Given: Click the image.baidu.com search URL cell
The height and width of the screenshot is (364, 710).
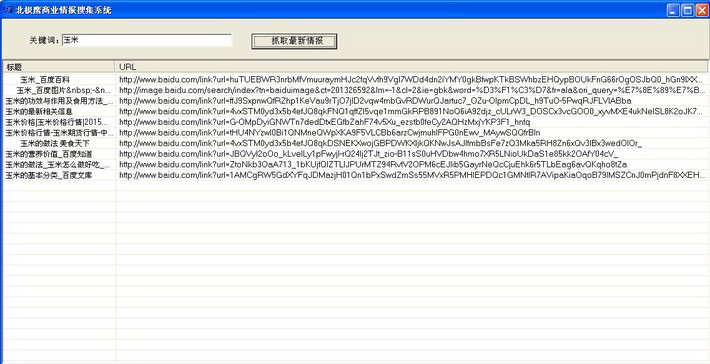Looking at the screenshot, I should [412, 90].
